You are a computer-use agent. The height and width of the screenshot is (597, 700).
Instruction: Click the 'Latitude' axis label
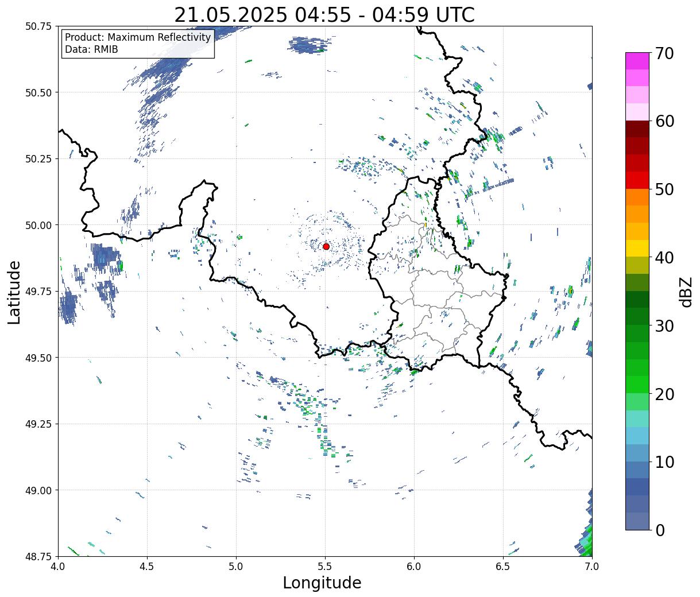pos(14,292)
